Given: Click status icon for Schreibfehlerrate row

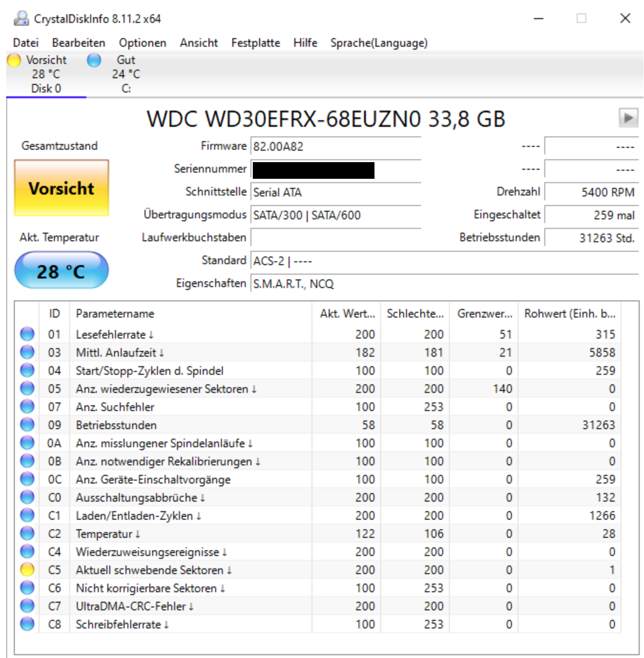Looking at the screenshot, I should pos(27,624).
